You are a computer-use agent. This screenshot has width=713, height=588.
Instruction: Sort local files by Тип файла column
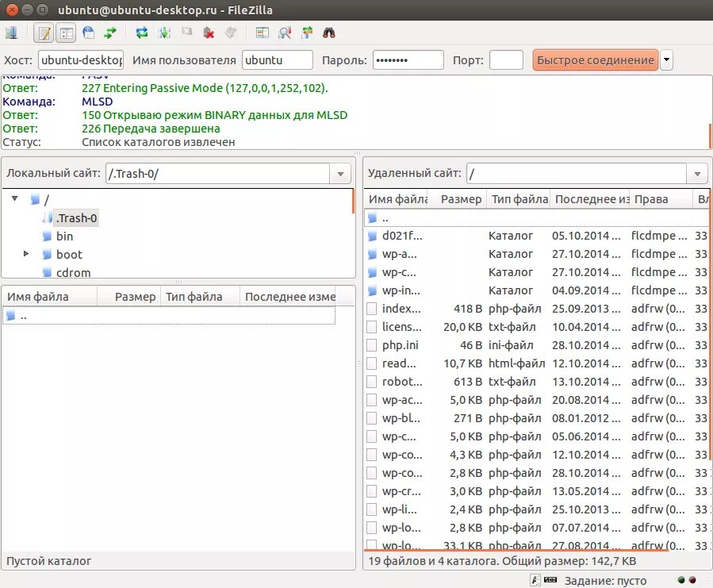click(200, 297)
